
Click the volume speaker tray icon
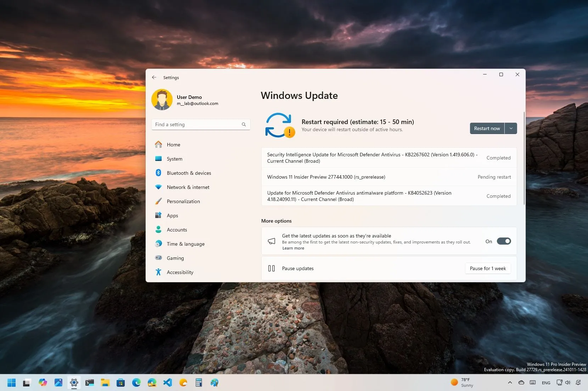(567, 382)
